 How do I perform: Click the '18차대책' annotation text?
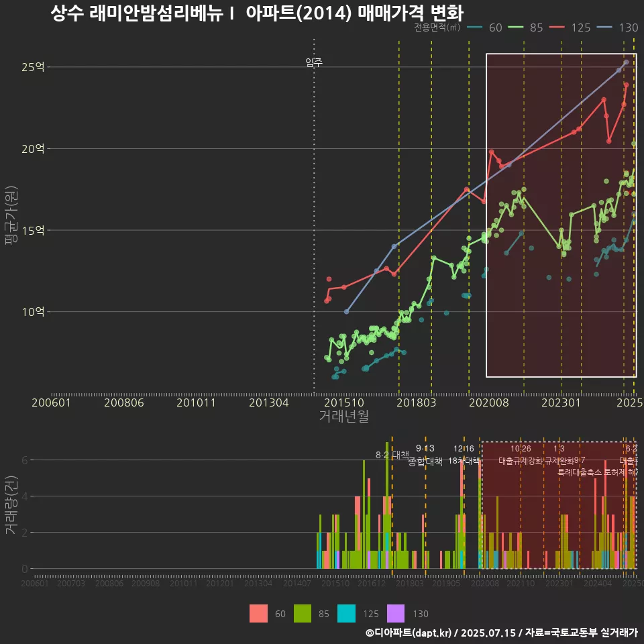tap(464, 461)
